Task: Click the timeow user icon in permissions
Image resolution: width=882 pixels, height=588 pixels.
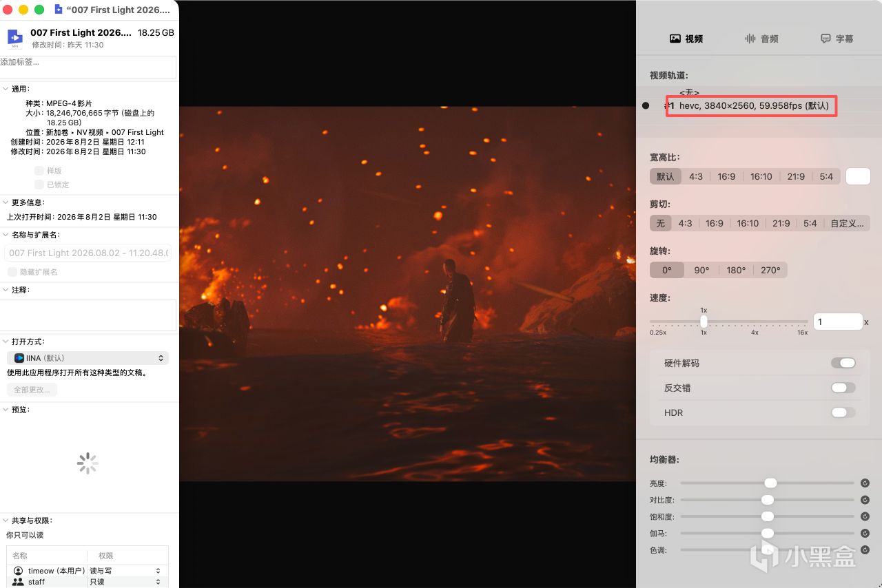Action: pyautogui.click(x=19, y=571)
